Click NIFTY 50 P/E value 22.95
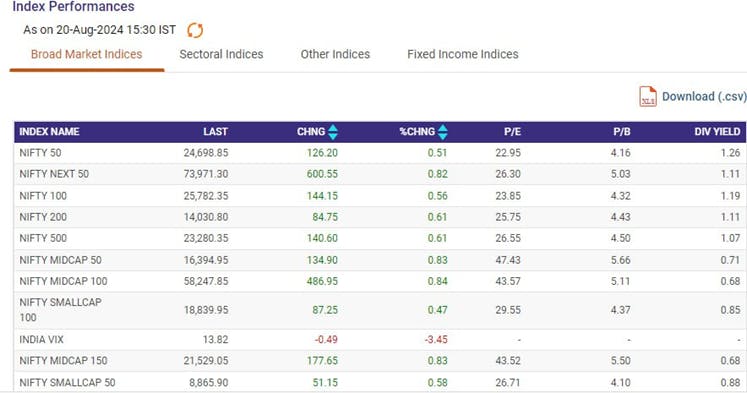 point(508,153)
